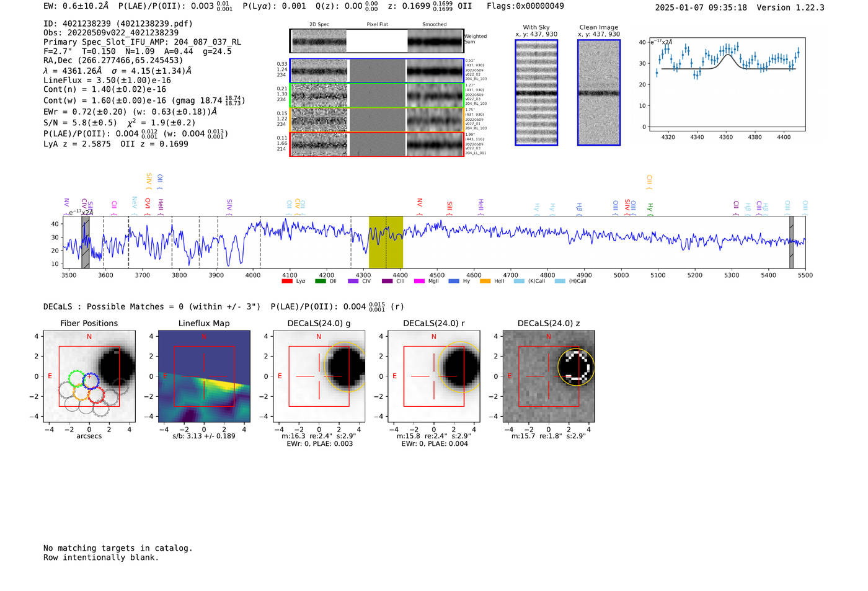Screen dimensions: 868x591
Task: Click the orange HeII legend swatch
Action: tap(485, 281)
